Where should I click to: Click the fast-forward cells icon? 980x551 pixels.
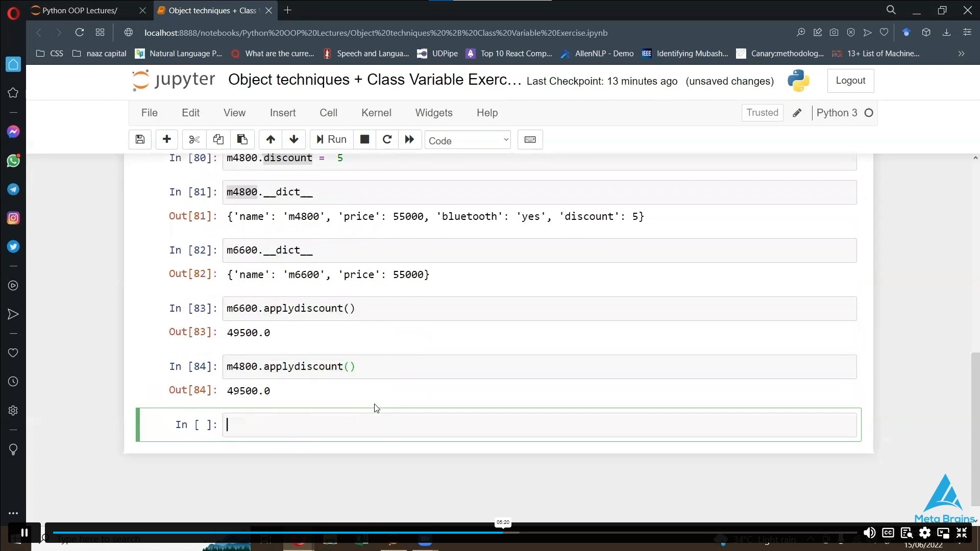pyautogui.click(x=409, y=139)
